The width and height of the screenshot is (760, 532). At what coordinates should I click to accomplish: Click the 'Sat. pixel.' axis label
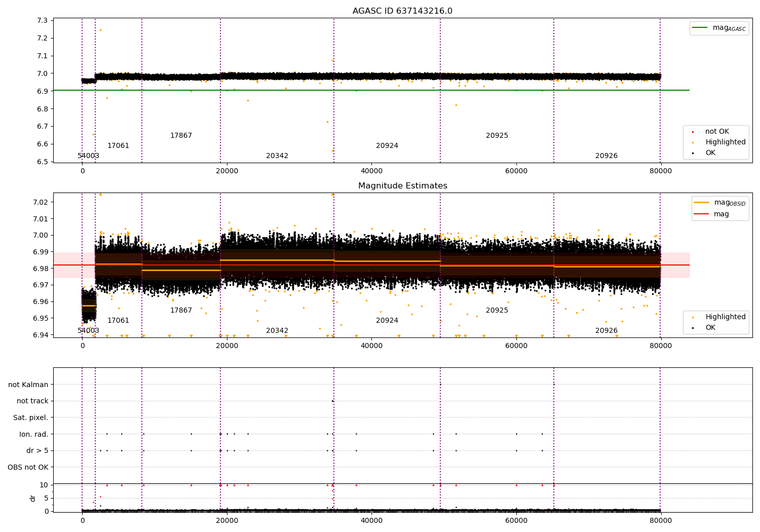(x=31, y=418)
